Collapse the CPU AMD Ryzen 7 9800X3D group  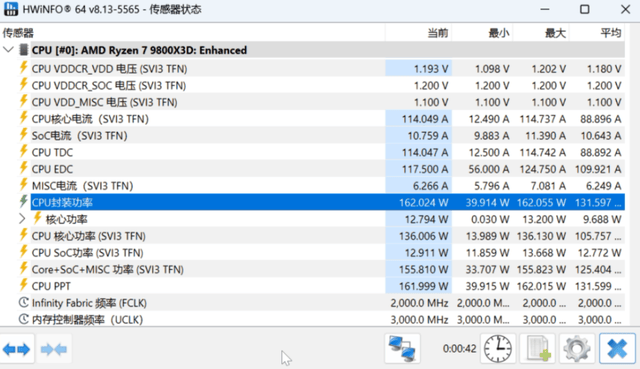[8, 50]
